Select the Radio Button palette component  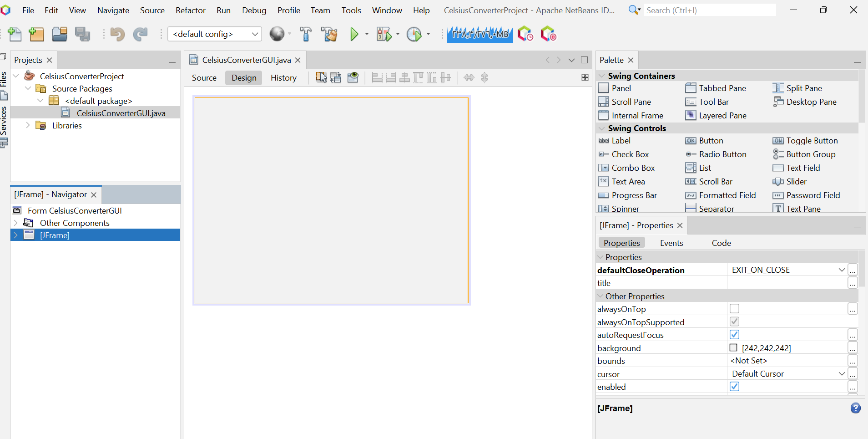pos(716,154)
